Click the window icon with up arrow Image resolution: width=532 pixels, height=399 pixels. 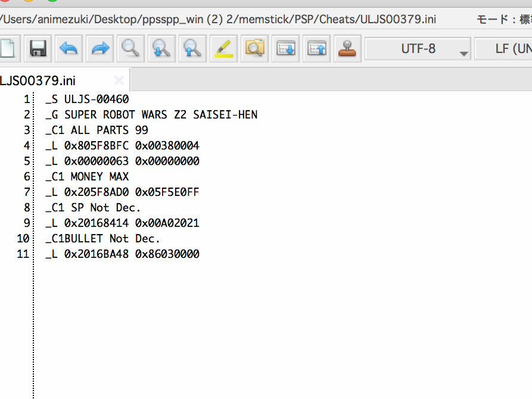pyautogui.click(x=316, y=49)
